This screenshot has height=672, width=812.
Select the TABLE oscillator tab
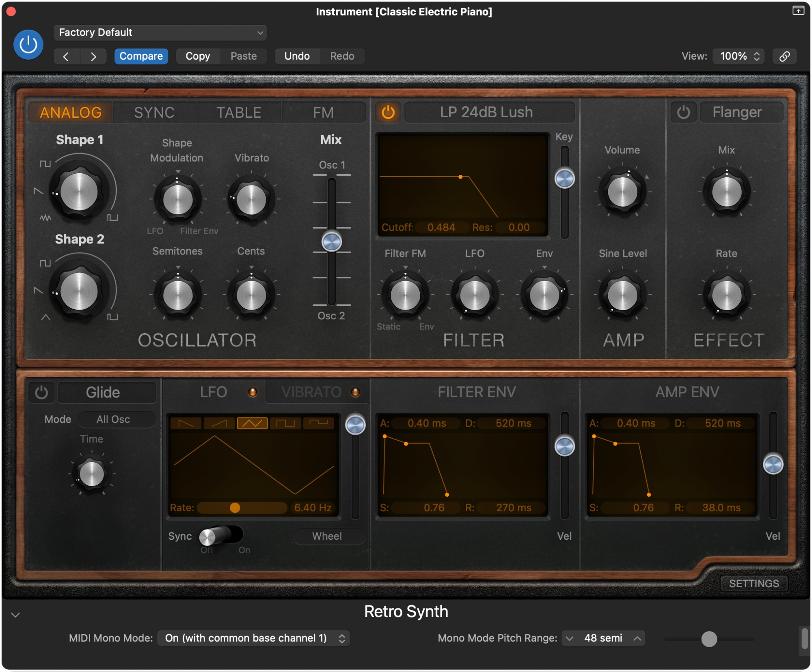coord(239,112)
